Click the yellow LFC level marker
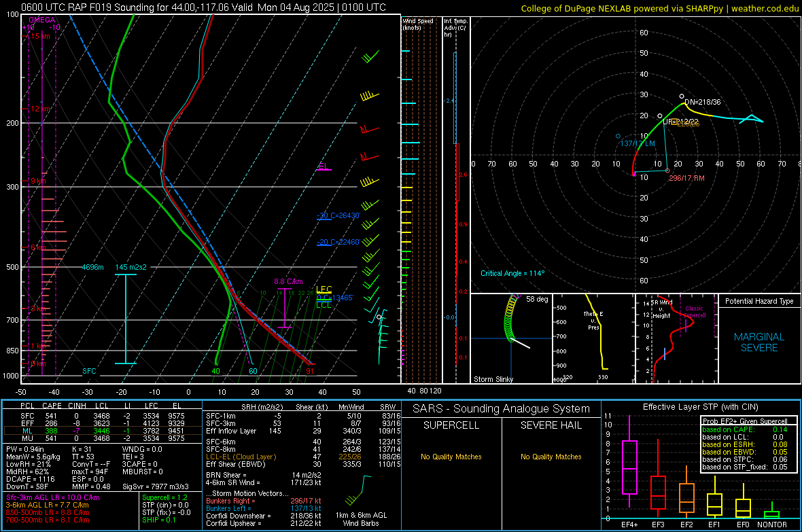The height and width of the screenshot is (532, 802). pos(324,289)
